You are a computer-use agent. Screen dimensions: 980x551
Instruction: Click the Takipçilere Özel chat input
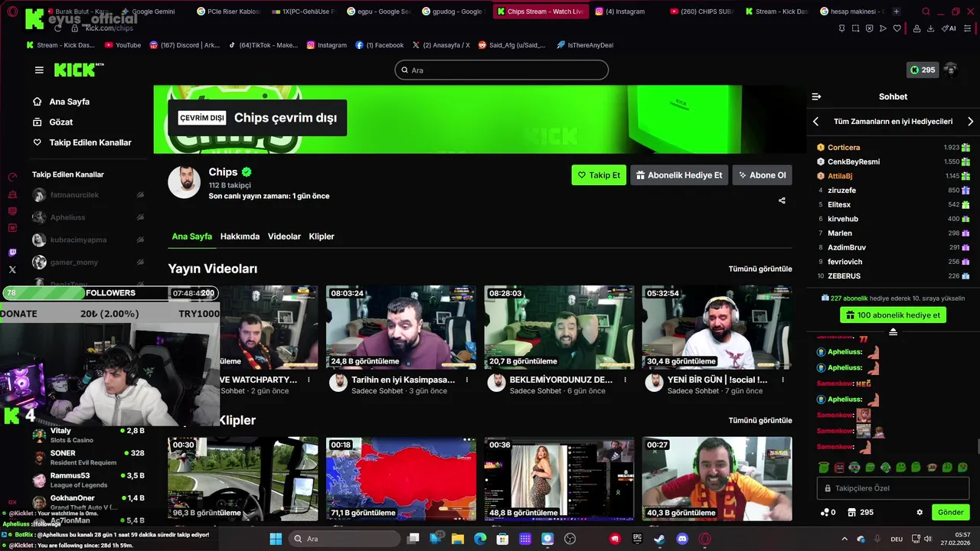point(893,487)
